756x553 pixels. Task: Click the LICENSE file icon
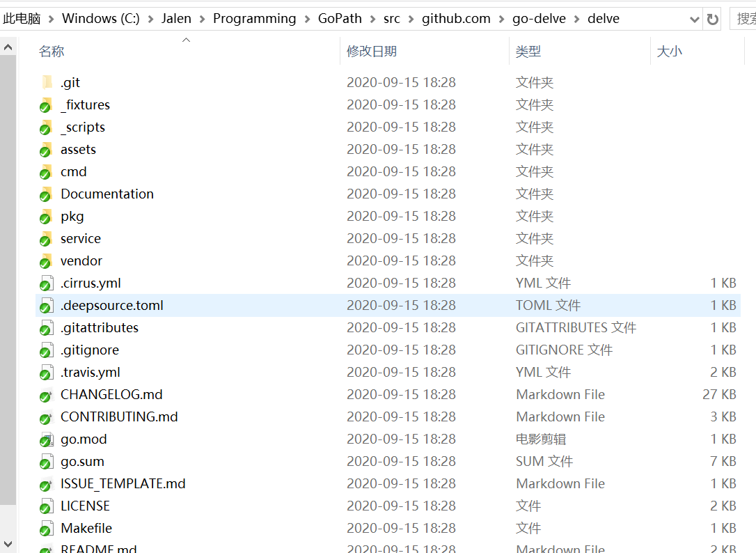47,506
